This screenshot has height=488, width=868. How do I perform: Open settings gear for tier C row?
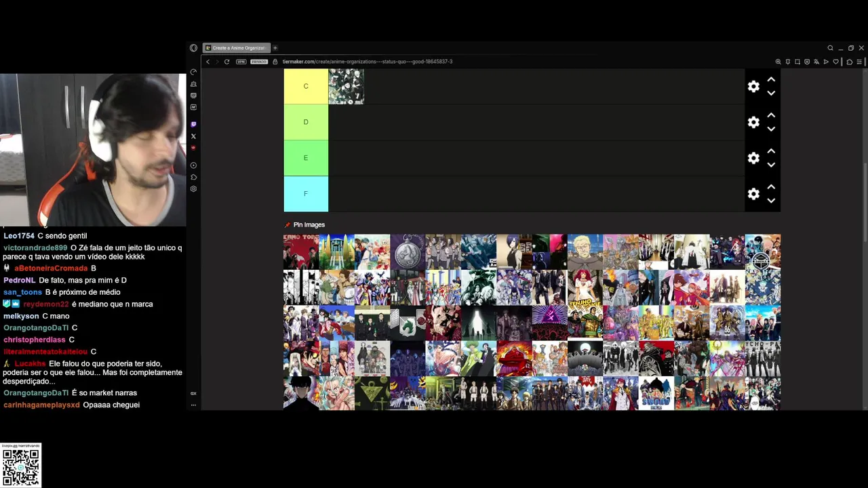(753, 86)
